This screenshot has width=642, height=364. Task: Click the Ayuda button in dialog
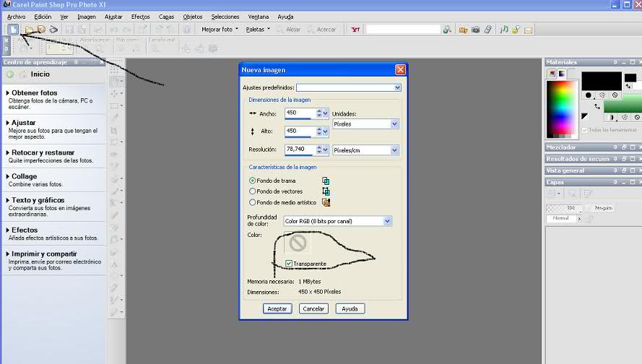click(350, 308)
